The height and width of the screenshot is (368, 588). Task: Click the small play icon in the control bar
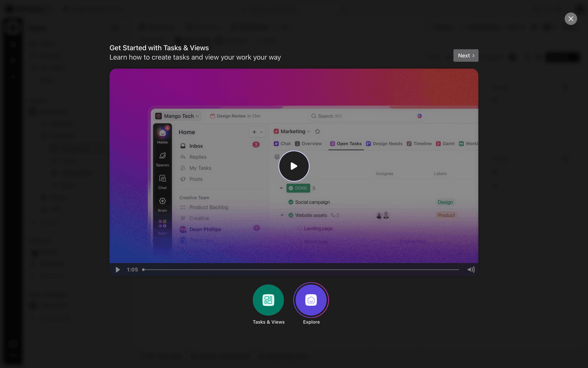coord(118,270)
